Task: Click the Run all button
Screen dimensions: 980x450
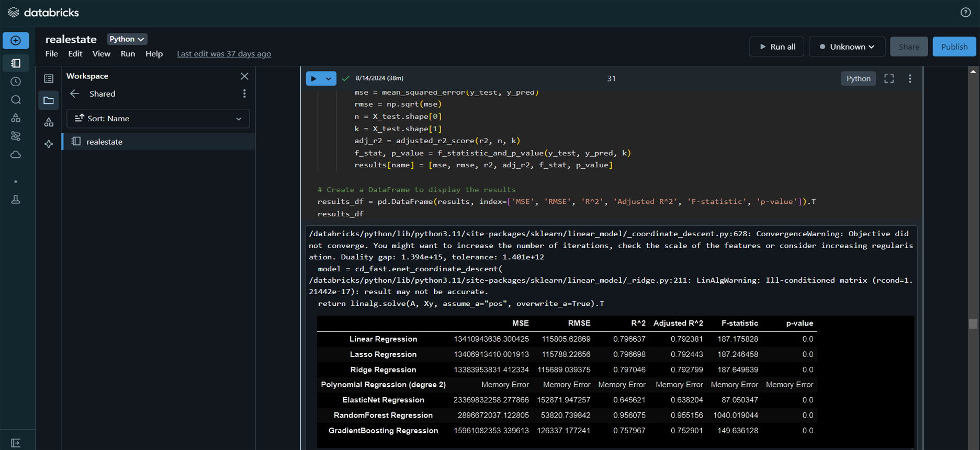Action: click(776, 47)
